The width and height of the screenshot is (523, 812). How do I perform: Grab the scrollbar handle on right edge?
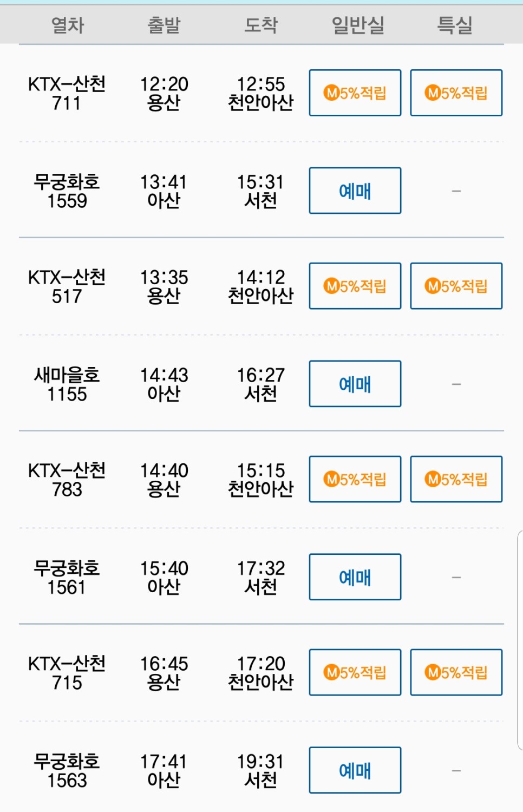pos(520,640)
